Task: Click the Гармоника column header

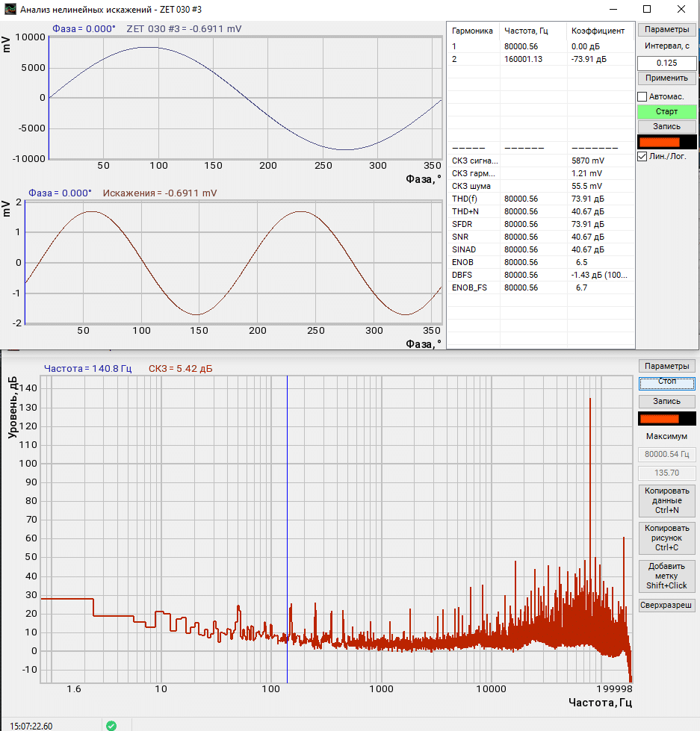Action: pos(473,31)
